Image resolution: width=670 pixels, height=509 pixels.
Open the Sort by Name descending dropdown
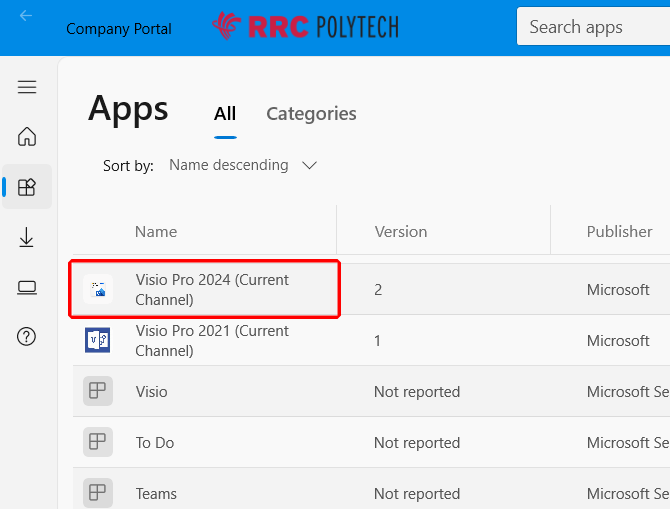[243, 166]
